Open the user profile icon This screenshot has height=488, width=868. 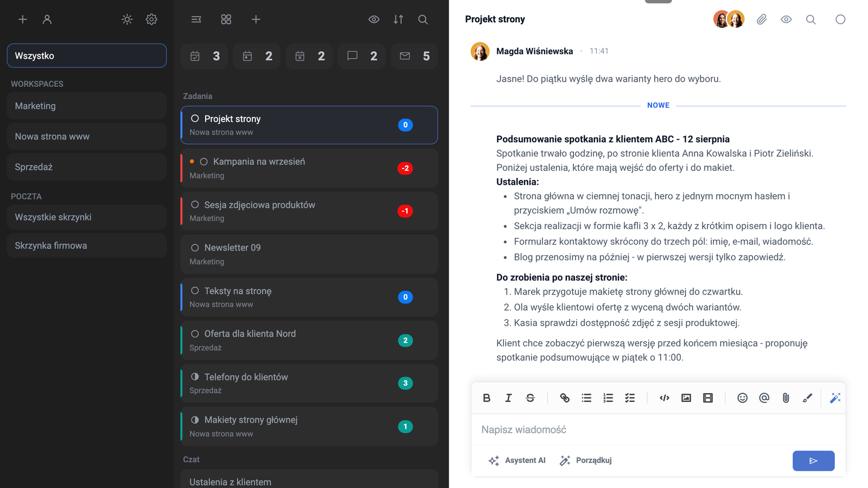(47, 20)
